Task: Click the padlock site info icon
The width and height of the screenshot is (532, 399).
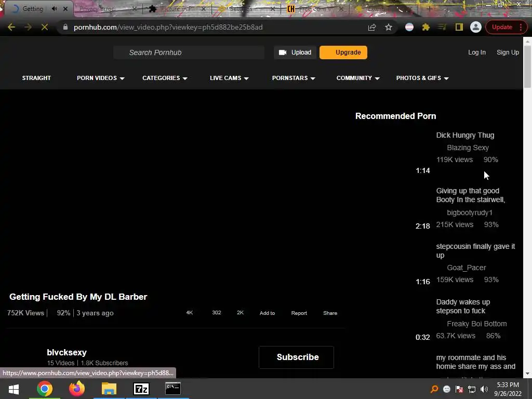Action: coord(65,27)
